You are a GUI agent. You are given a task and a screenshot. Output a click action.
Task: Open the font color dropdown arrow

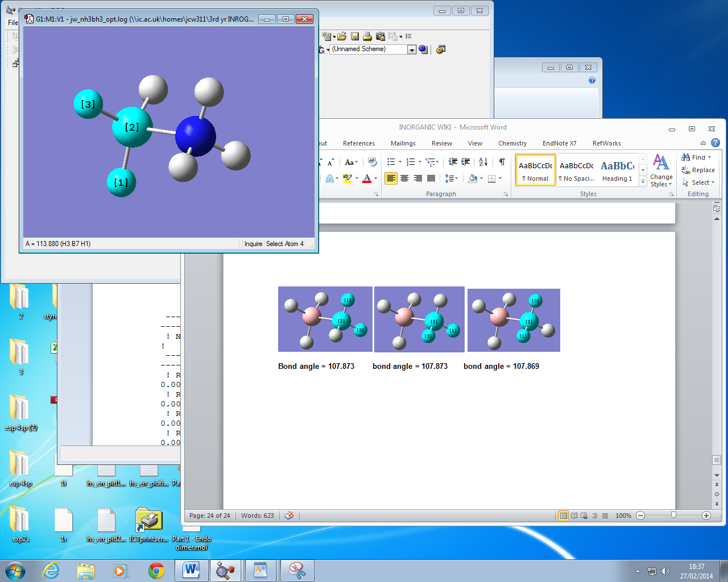tap(375, 178)
